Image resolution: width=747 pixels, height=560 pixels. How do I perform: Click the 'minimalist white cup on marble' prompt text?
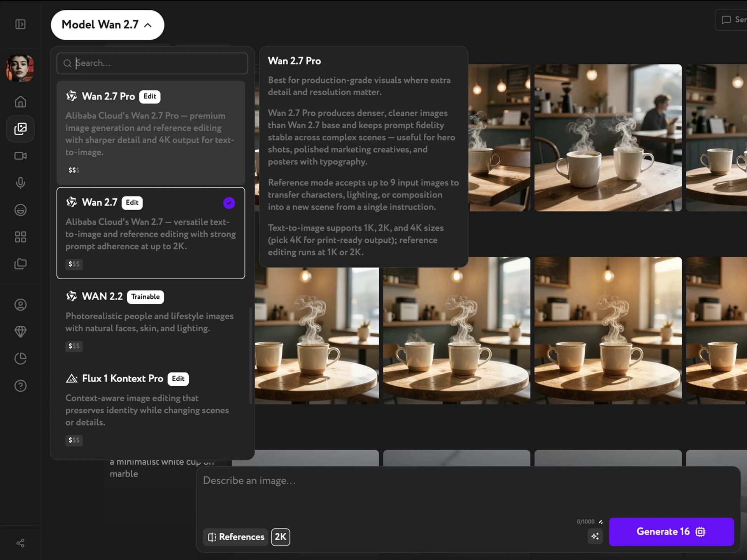tap(162, 467)
